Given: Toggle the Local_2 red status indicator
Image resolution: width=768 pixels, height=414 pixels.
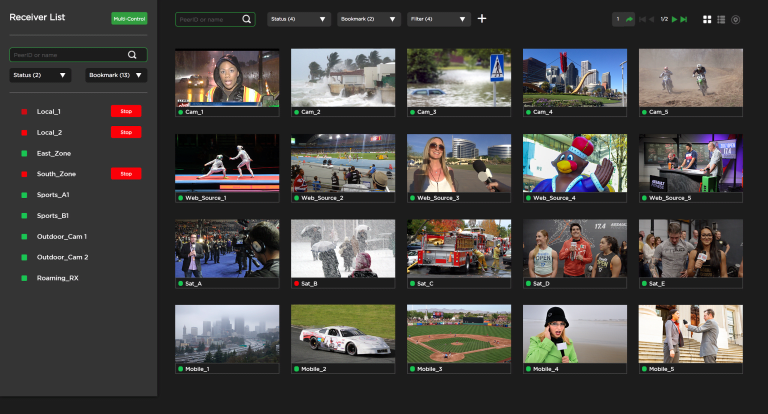Looking at the screenshot, I should [x=24, y=132].
